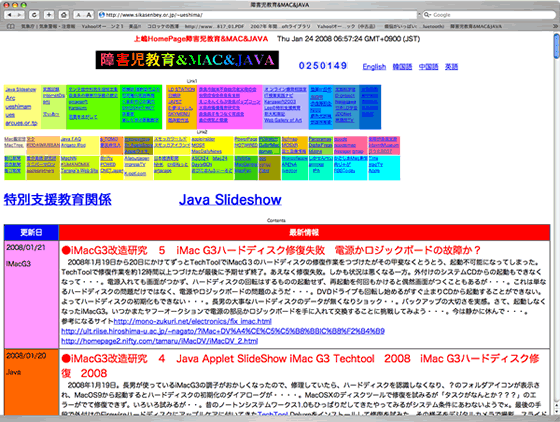
Task: Open the CNET Japan link
Action: [x=111, y=171]
